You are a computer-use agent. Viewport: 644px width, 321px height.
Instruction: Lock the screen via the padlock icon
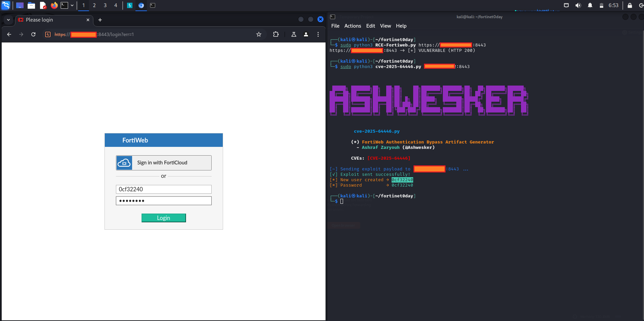(629, 5)
